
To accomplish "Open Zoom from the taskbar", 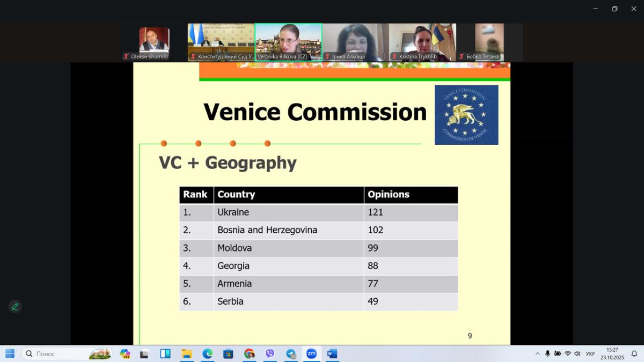I will (x=311, y=353).
